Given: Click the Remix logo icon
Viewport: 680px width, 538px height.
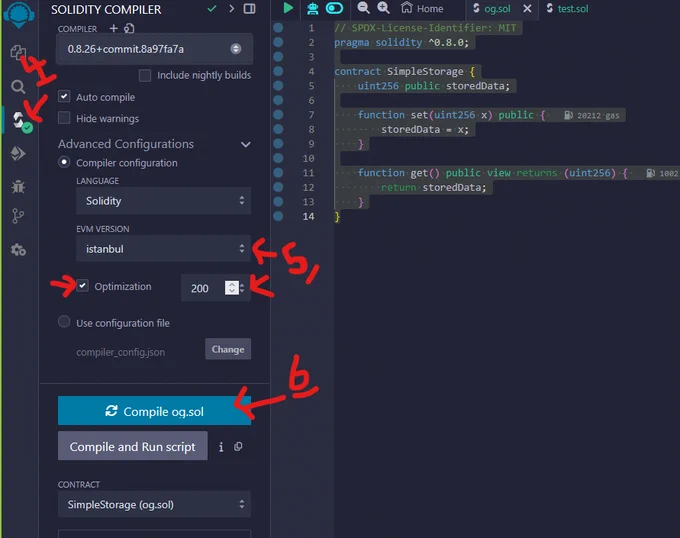Looking at the screenshot, I should pyautogui.click(x=19, y=14).
